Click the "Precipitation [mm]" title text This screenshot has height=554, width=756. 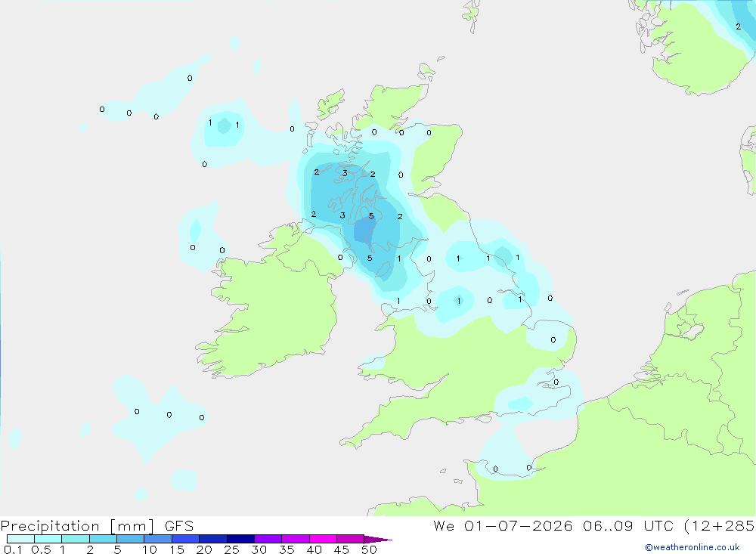pyautogui.click(x=77, y=526)
